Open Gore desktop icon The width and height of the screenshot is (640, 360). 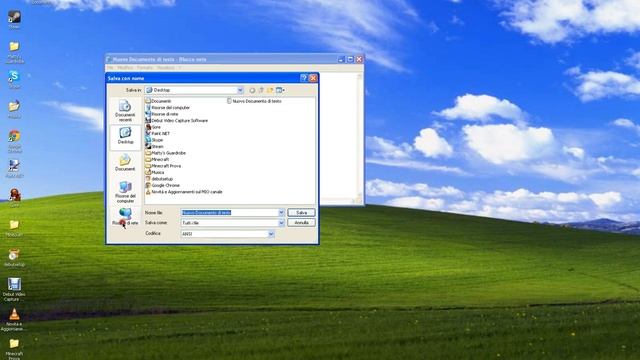pyautogui.click(x=14, y=198)
